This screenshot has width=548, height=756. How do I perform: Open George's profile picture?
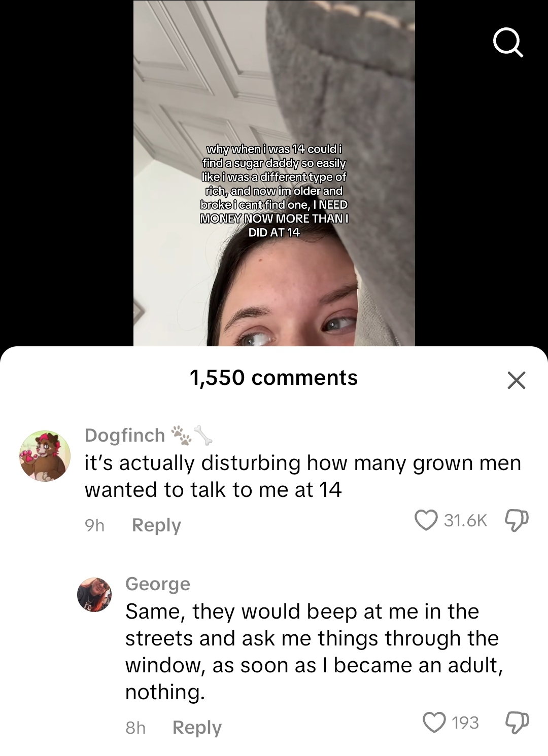point(94,594)
